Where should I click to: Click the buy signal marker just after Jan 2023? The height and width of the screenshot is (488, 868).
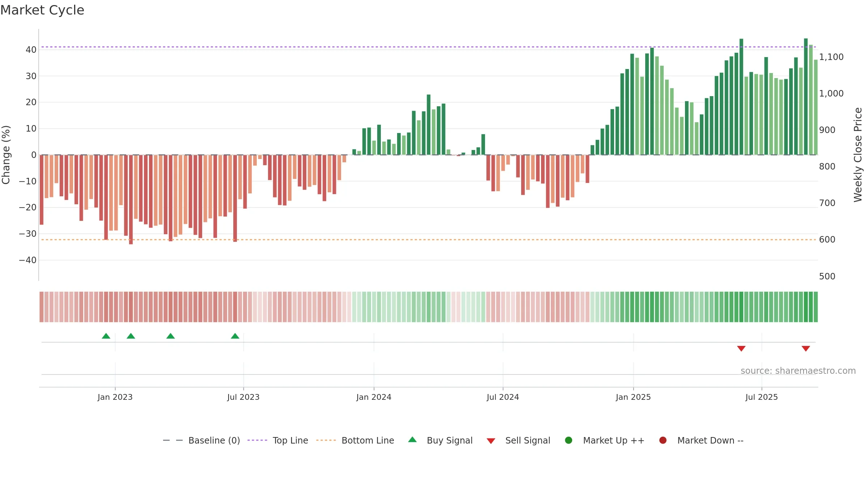(x=131, y=336)
